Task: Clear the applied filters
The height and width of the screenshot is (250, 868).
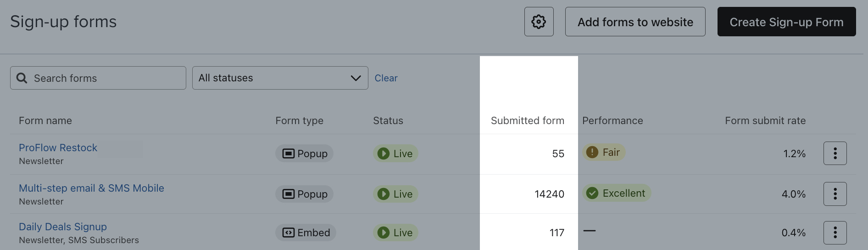Action: tap(386, 78)
